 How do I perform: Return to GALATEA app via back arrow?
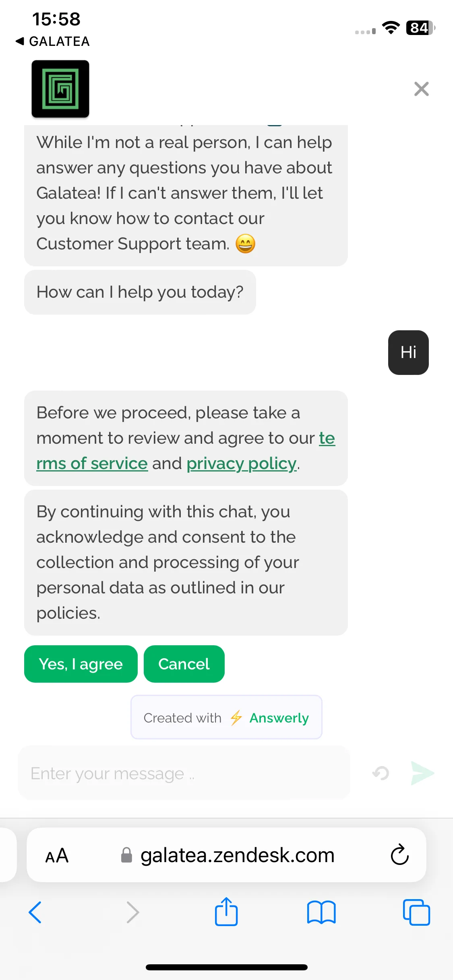(52, 41)
